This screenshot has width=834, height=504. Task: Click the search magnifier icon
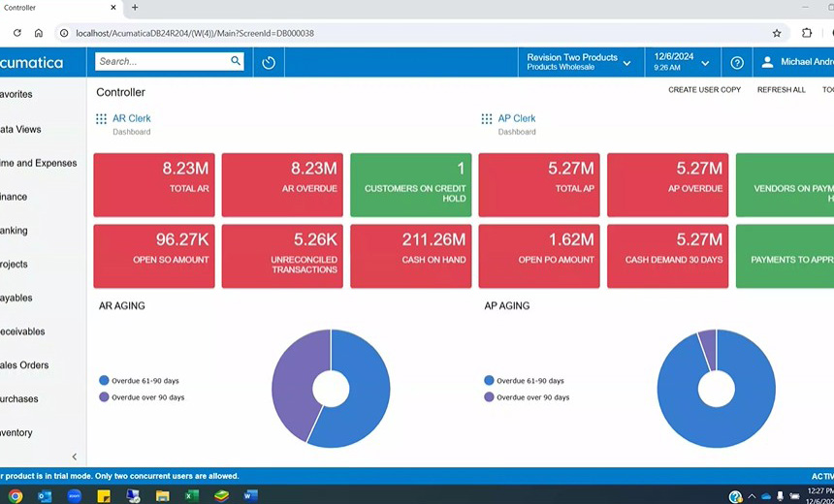click(236, 61)
